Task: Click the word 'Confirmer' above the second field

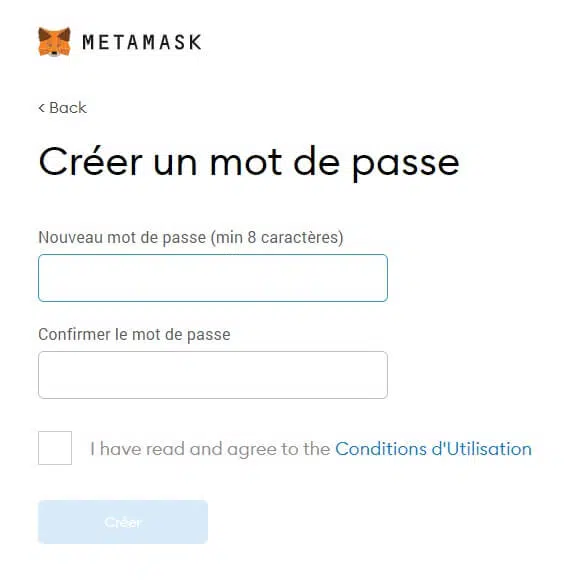Action: 75,334
